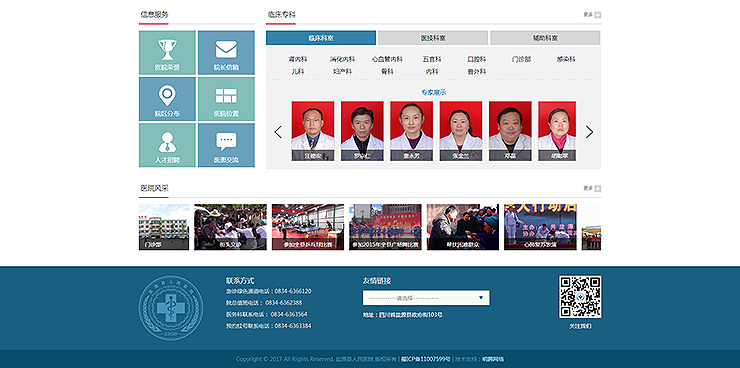Click the 院区分布 location pin tile

pos(167,99)
